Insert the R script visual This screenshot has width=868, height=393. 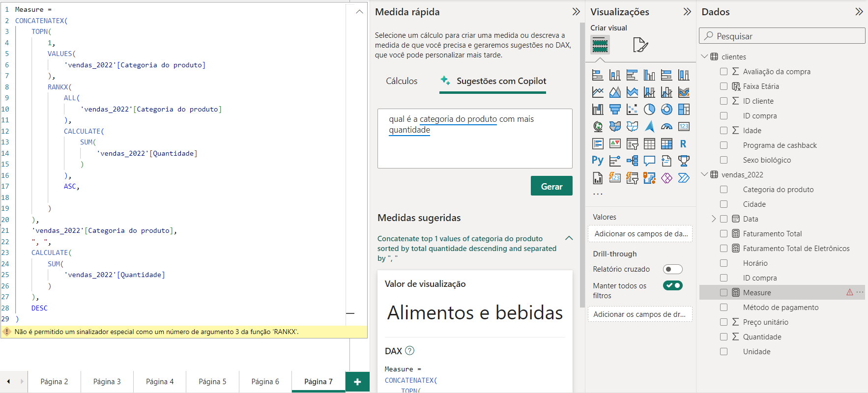pyautogui.click(x=684, y=144)
